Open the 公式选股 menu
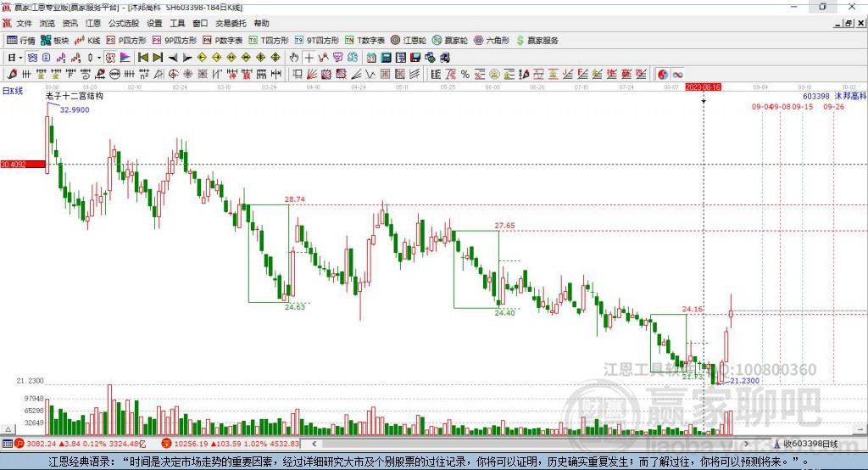Image resolution: width=868 pixels, height=470 pixels. pyautogui.click(x=124, y=23)
